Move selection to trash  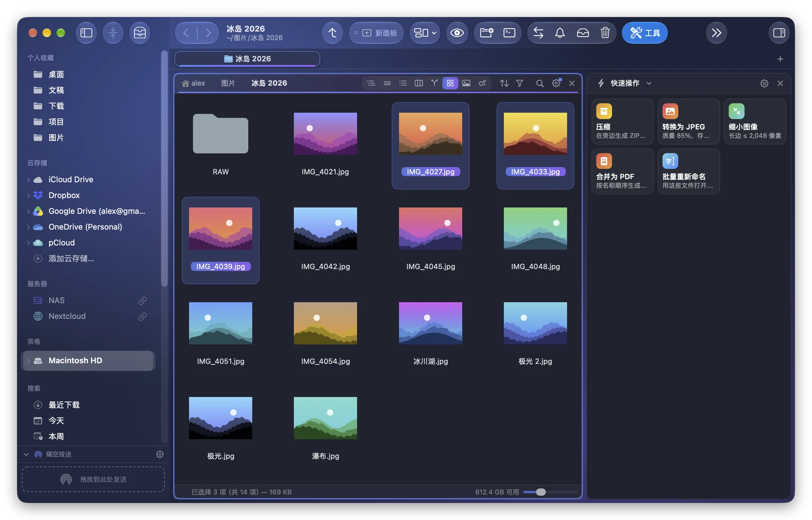(x=605, y=33)
